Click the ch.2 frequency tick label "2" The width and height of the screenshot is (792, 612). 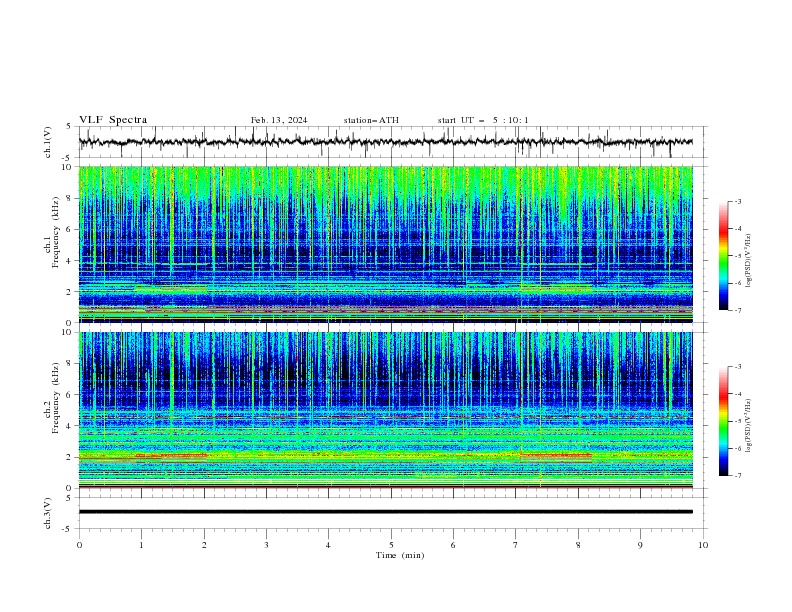point(69,457)
